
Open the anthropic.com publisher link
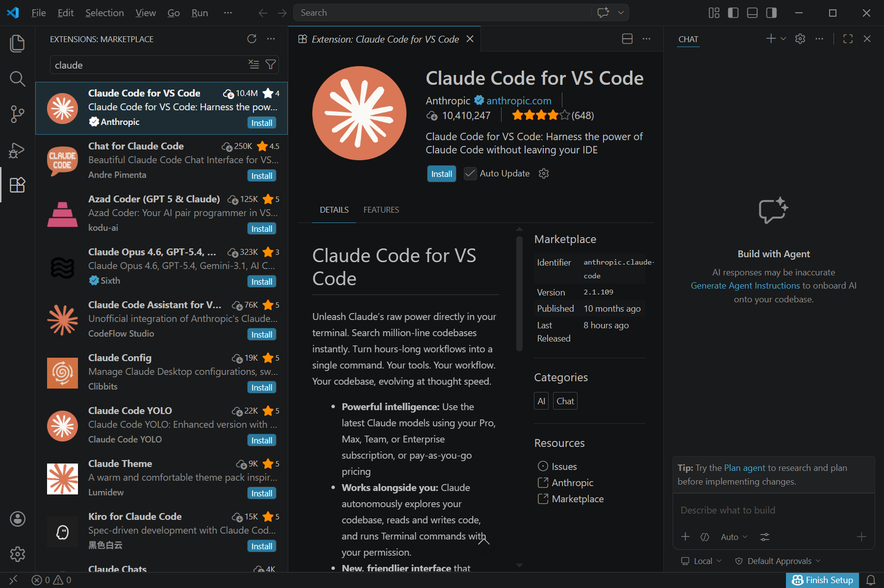519,100
